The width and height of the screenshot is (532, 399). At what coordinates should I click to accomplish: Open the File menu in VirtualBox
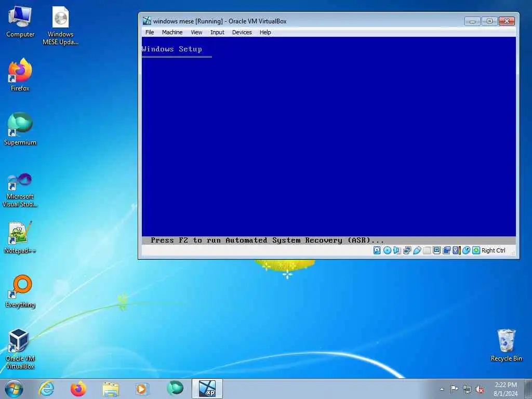coord(150,32)
